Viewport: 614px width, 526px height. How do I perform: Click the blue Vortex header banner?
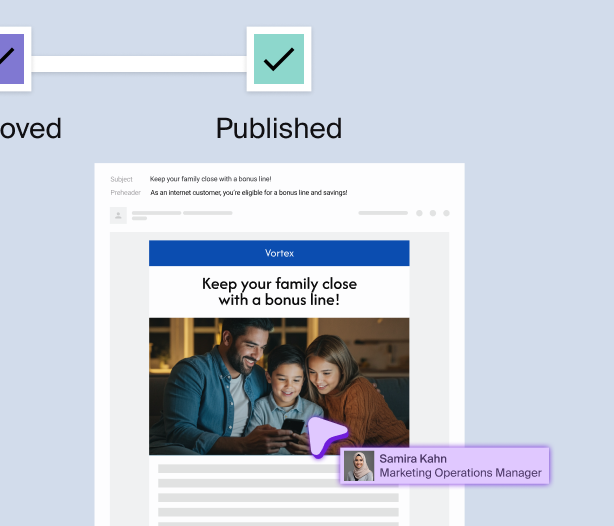(279, 253)
